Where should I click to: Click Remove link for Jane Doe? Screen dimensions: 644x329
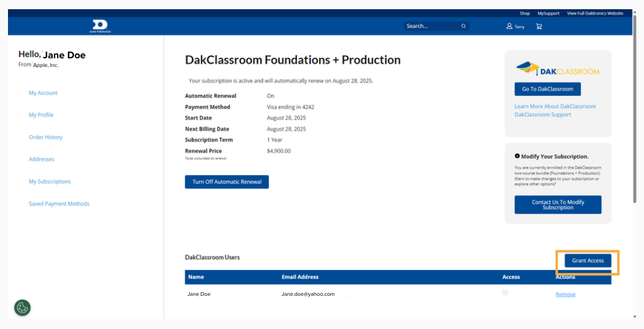[565, 295]
